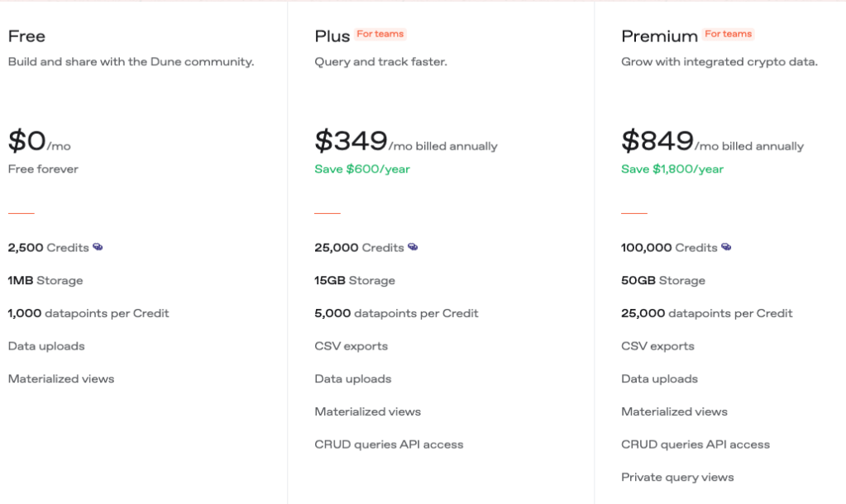Click the $349 Plus plan price
The height and width of the screenshot is (504, 846).
tap(351, 141)
